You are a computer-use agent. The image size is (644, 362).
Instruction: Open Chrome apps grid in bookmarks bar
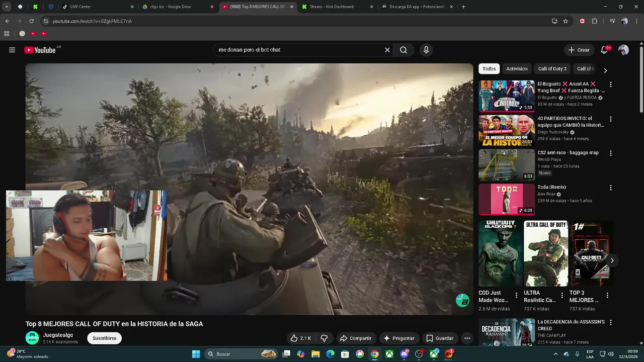(7, 34)
